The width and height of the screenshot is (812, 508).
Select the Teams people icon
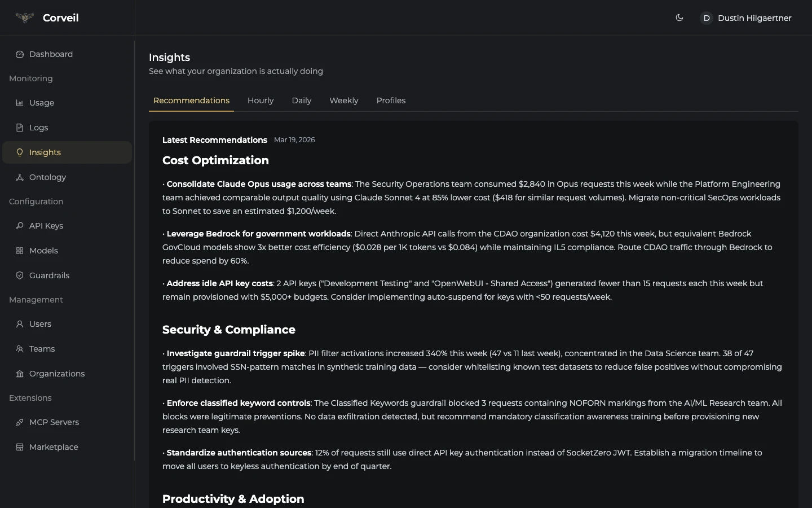(19, 349)
